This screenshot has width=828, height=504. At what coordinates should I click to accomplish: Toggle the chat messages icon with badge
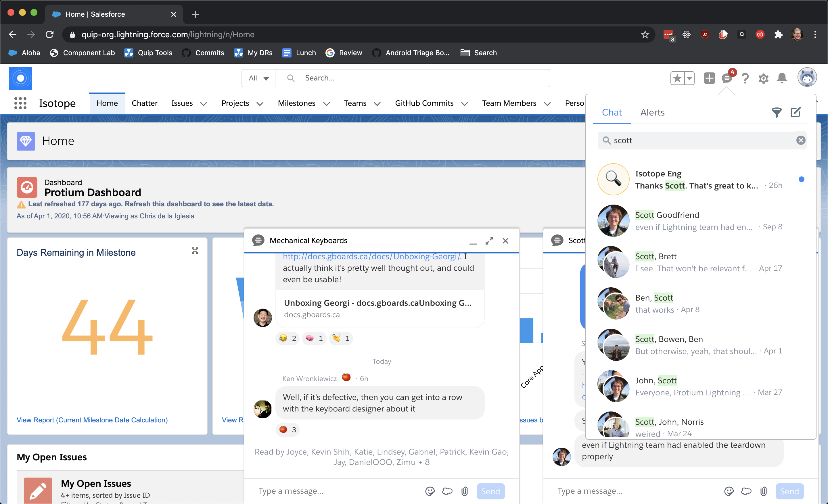[727, 78]
